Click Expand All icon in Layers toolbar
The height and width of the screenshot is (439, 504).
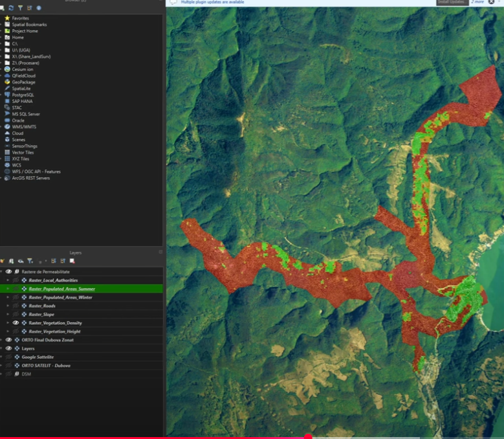point(54,260)
